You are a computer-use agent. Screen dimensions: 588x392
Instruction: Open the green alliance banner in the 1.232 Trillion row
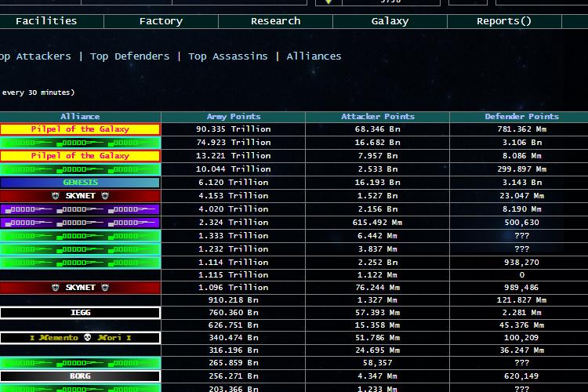click(x=80, y=249)
